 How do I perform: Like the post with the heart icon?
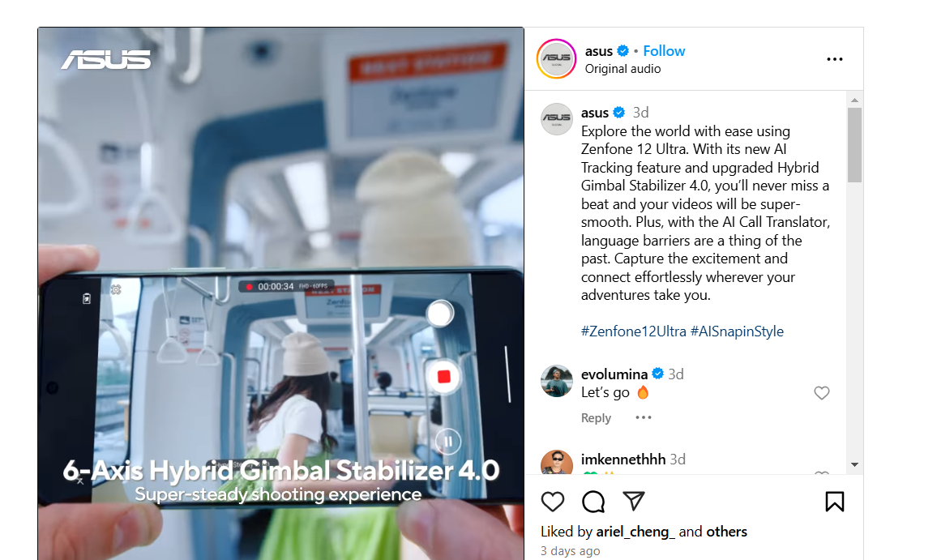[x=552, y=502]
